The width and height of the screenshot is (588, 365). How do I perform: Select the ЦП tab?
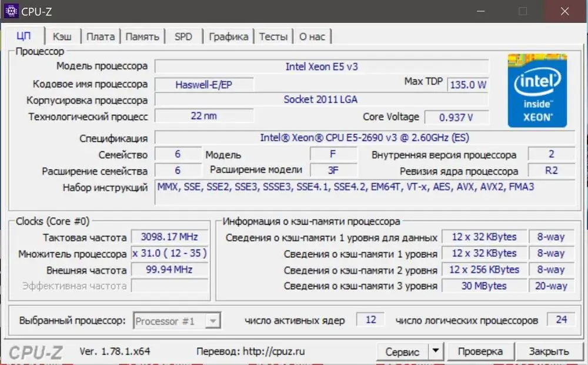coord(24,36)
